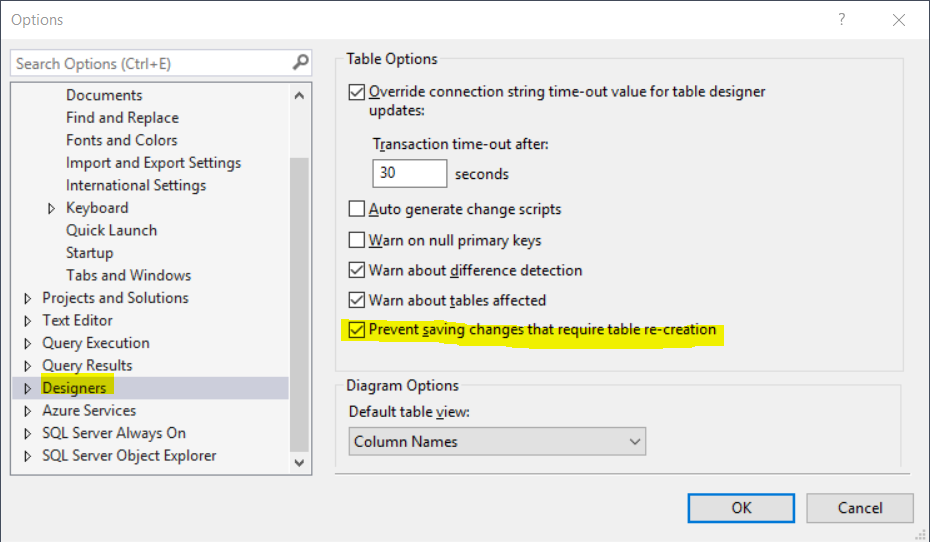The width and height of the screenshot is (930, 542).
Task: Uncheck Warn about difference detection
Action: [x=356, y=270]
